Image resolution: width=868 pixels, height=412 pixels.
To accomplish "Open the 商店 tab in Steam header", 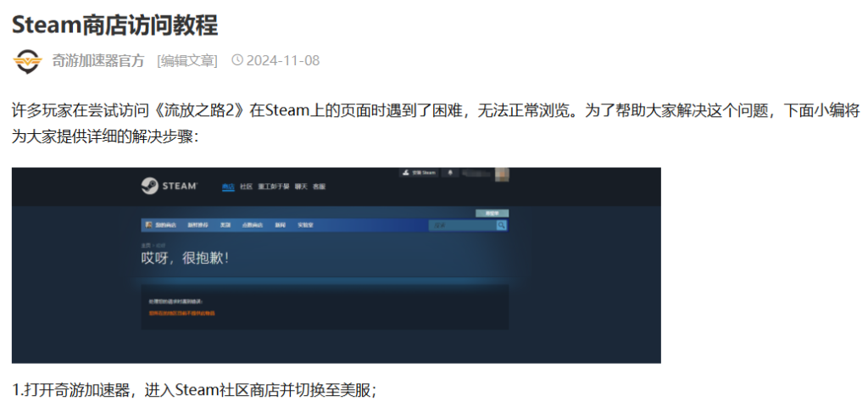I will coord(228,187).
